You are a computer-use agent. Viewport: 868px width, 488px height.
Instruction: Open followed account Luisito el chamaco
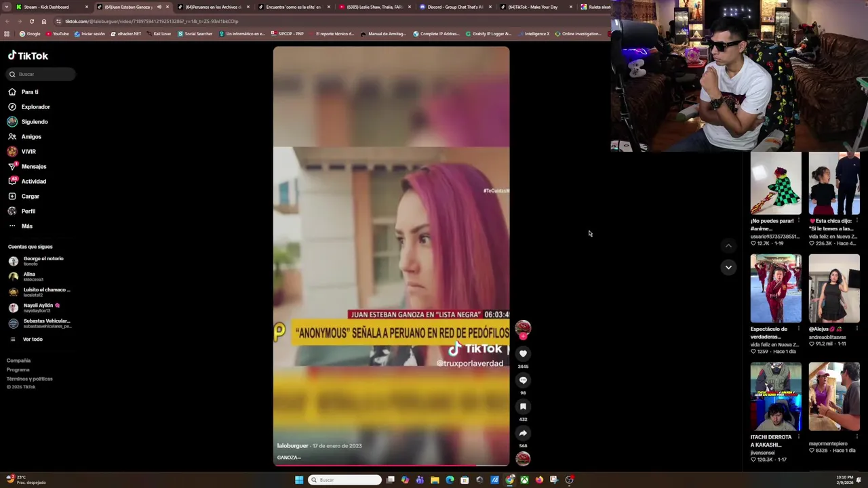click(39, 292)
